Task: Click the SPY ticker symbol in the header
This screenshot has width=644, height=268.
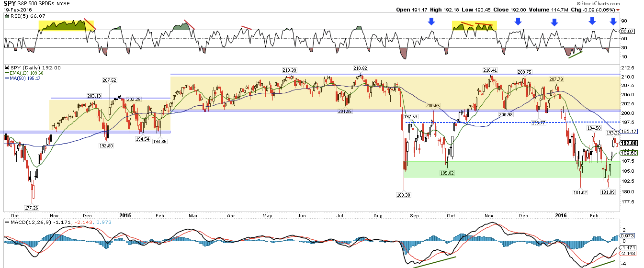Action: click(9, 3)
